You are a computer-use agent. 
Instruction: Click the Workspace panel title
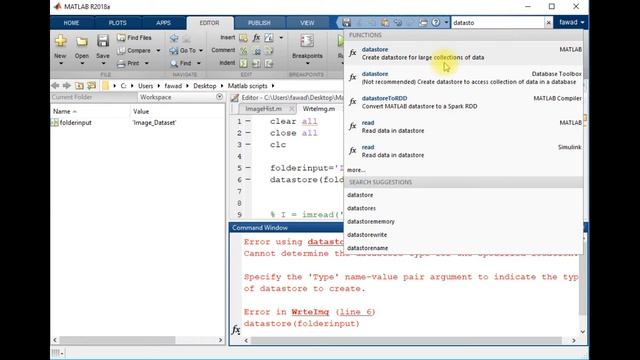[156, 97]
